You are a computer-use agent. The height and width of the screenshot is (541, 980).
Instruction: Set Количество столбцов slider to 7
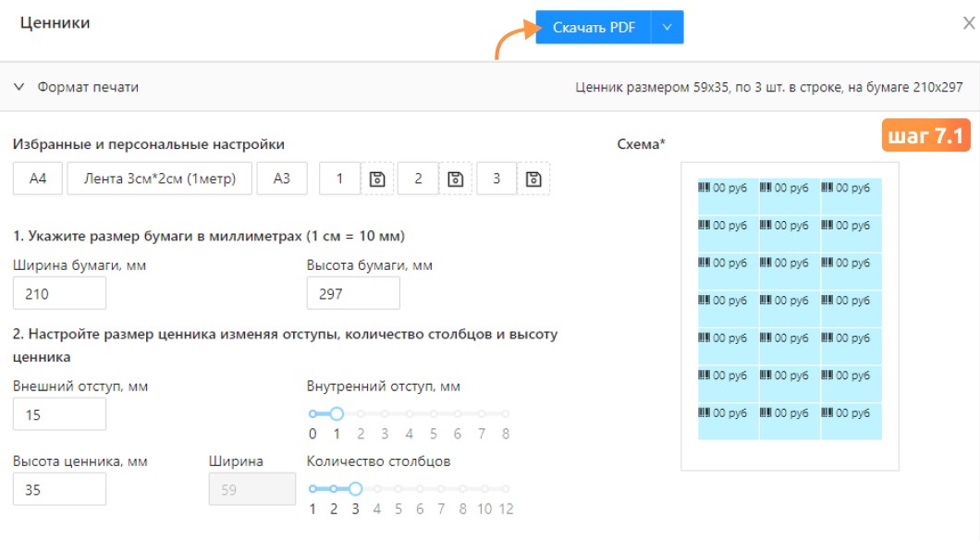click(x=441, y=489)
